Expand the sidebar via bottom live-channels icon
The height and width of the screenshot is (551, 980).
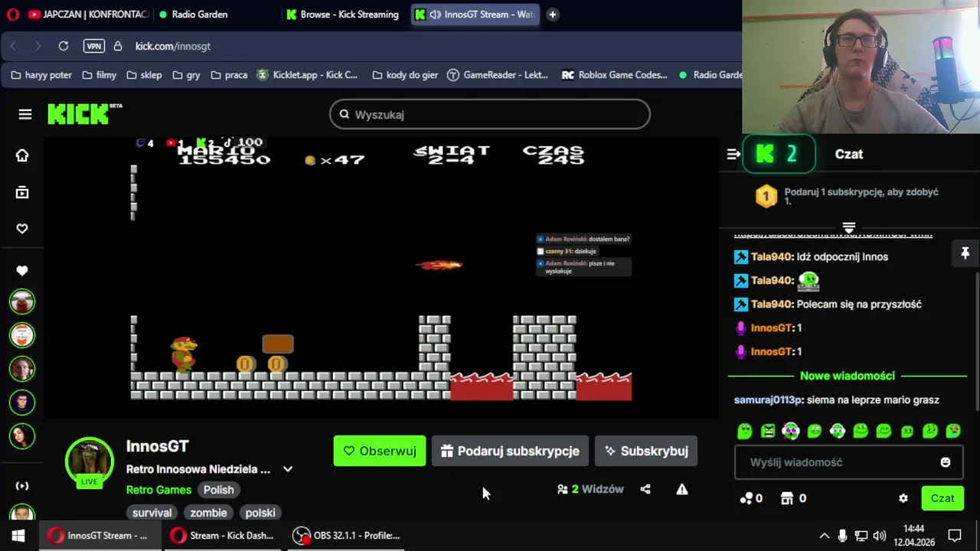pos(22,485)
